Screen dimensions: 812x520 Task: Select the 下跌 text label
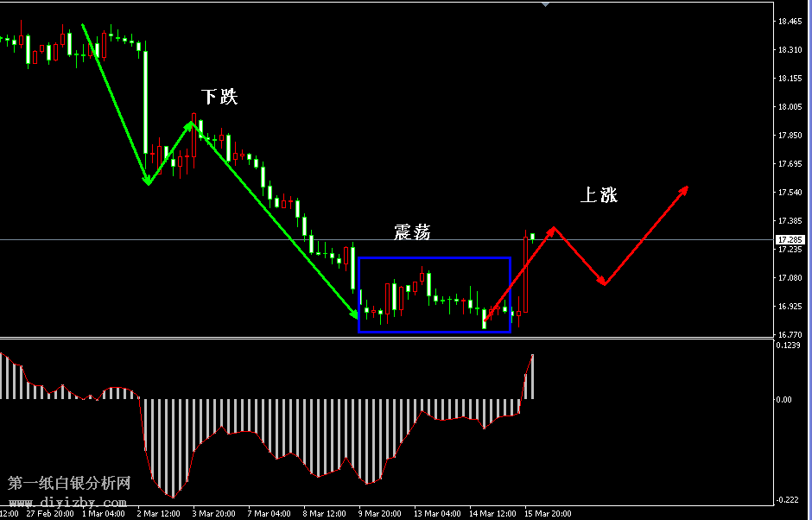(219, 97)
